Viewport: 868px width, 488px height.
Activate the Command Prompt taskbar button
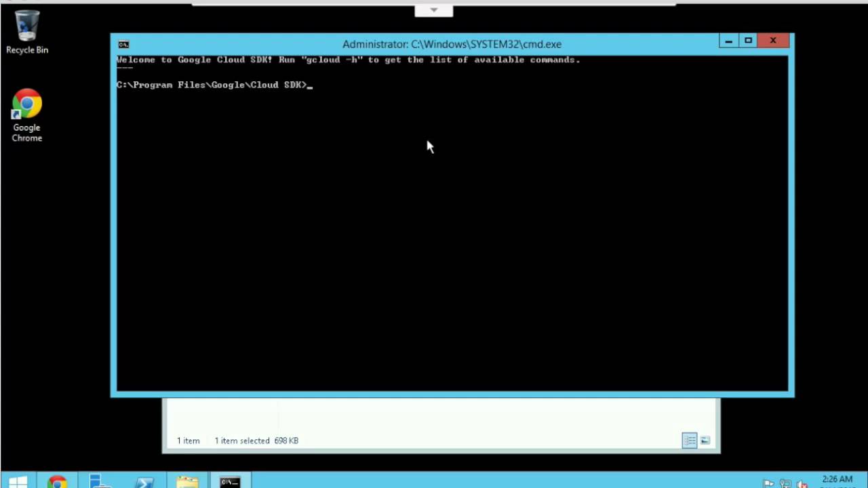coord(231,482)
